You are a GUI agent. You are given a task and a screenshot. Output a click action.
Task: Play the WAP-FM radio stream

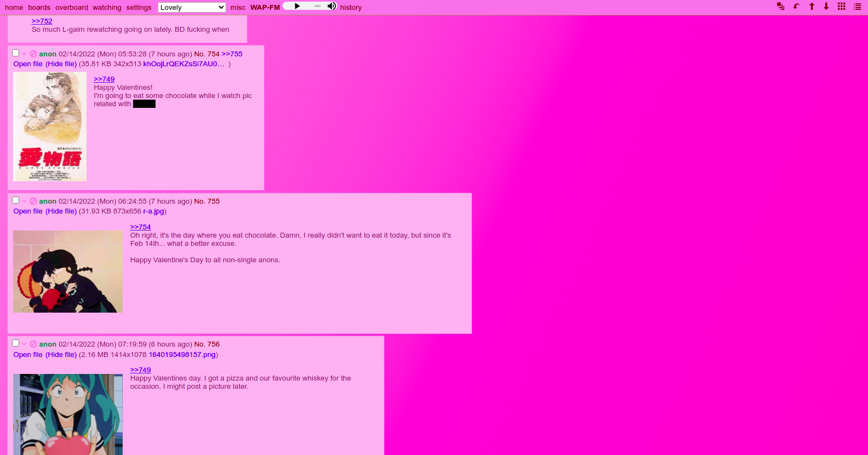[x=297, y=6]
